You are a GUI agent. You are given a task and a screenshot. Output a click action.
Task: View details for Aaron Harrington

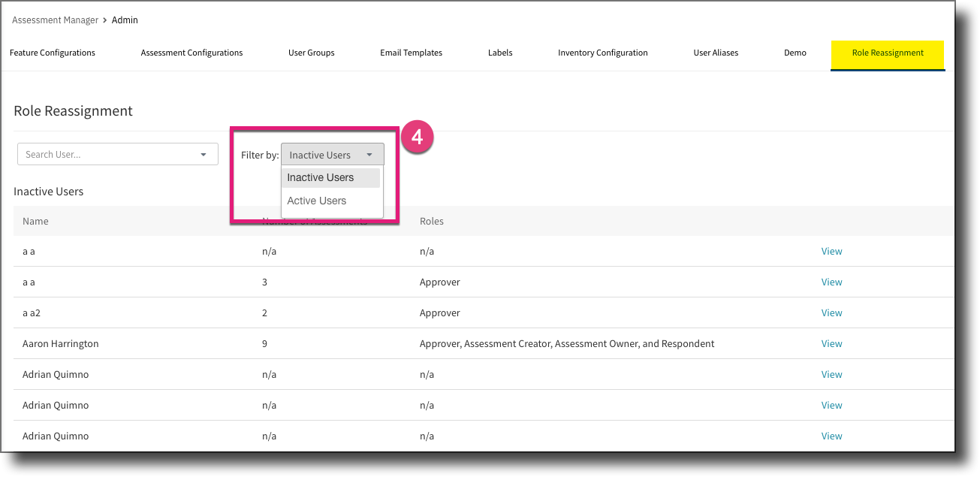pyautogui.click(x=831, y=343)
